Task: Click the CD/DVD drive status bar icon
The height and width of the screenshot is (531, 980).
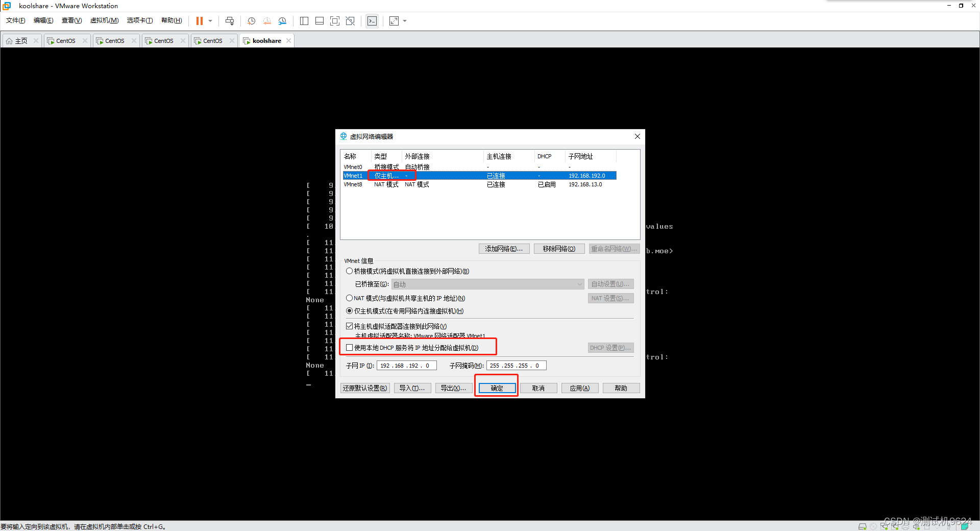Action: [873, 526]
